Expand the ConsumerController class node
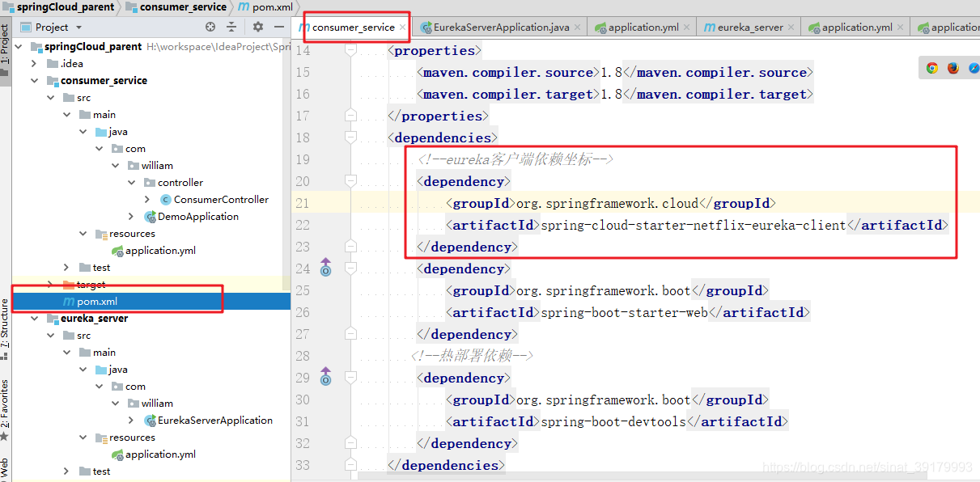 (147, 200)
